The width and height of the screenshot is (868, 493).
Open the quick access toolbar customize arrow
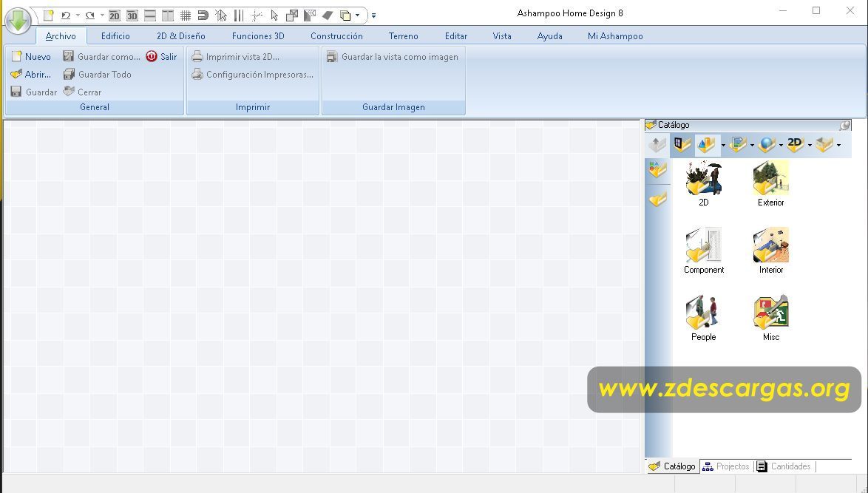tap(373, 16)
